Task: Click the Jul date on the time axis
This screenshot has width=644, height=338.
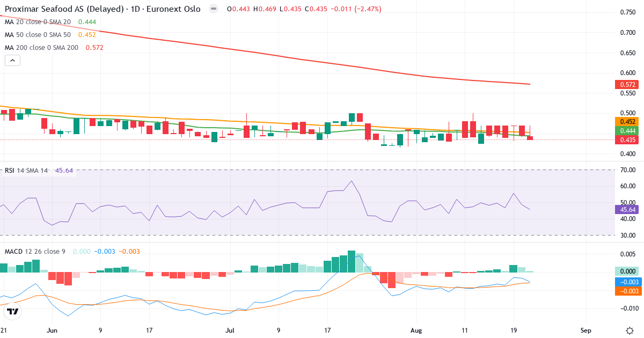Action: point(230,330)
